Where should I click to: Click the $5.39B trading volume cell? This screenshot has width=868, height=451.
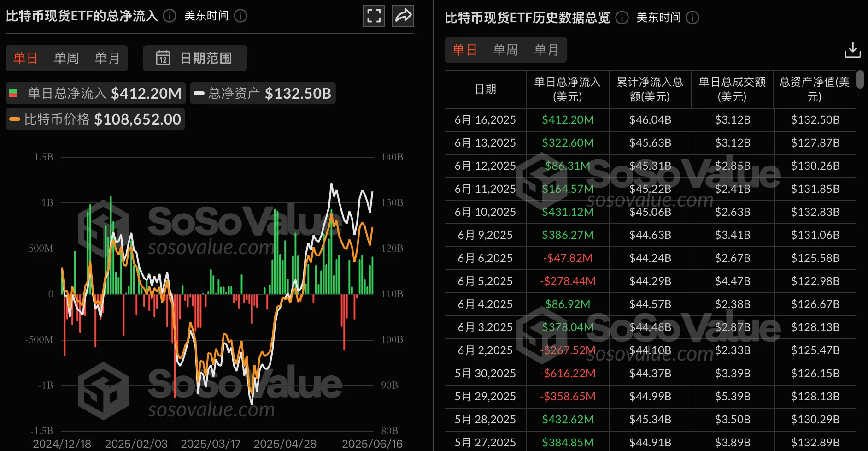tap(733, 397)
